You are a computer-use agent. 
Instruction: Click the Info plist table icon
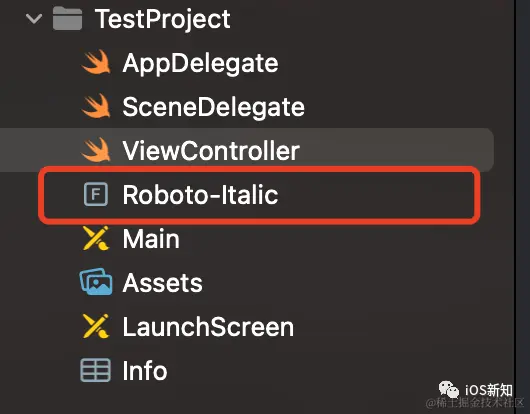click(96, 370)
